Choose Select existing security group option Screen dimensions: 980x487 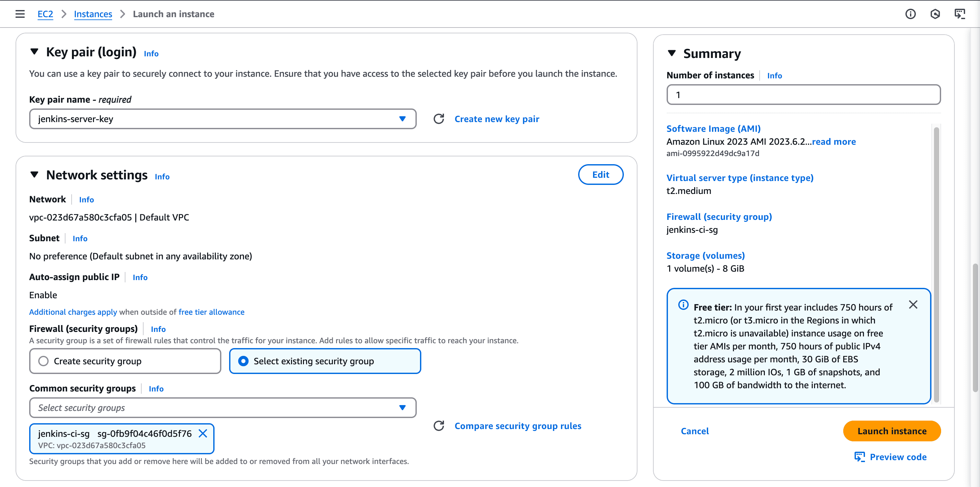(x=243, y=361)
